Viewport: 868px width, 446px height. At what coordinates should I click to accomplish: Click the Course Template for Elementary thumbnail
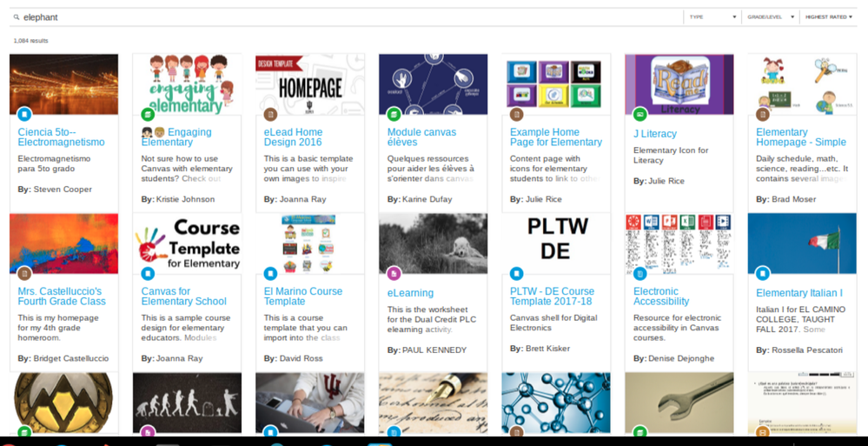pyautogui.click(x=187, y=243)
